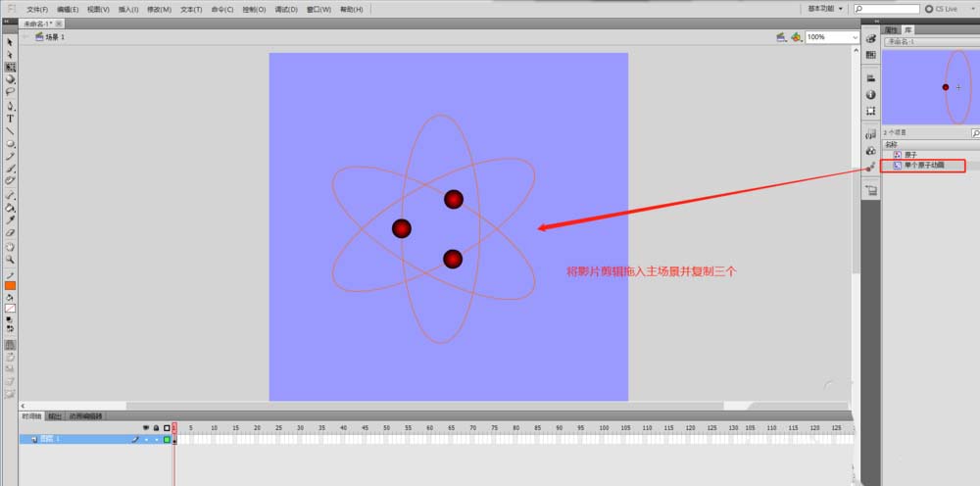980x486 pixels.
Task: Open the Transform panel icon
Action: pos(871,112)
